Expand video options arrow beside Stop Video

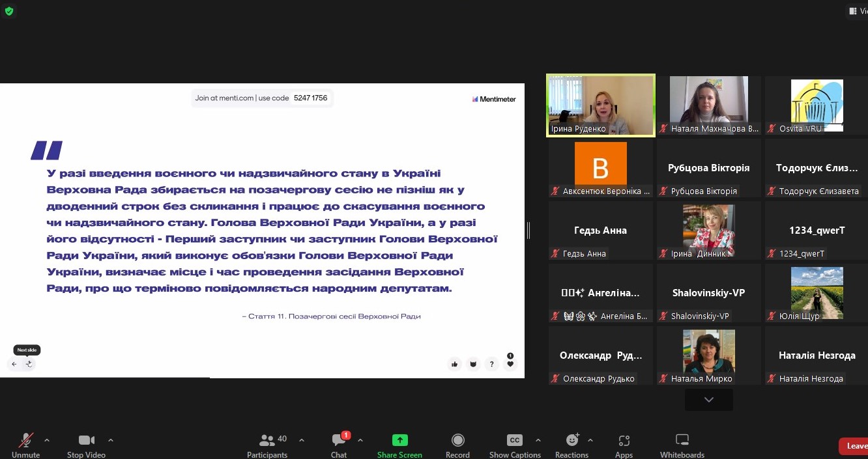tap(110, 440)
